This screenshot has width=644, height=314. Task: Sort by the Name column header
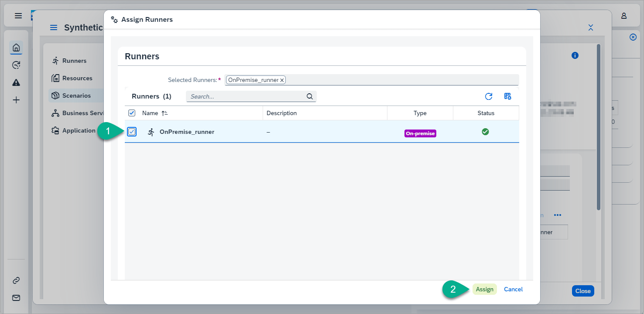[150, 113]
